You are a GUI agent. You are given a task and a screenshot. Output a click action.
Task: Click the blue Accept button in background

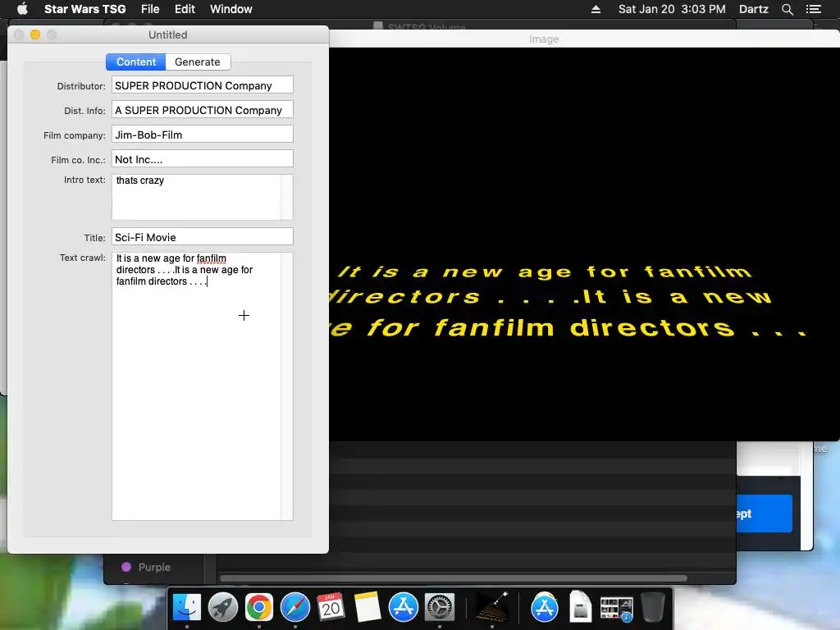765,514
